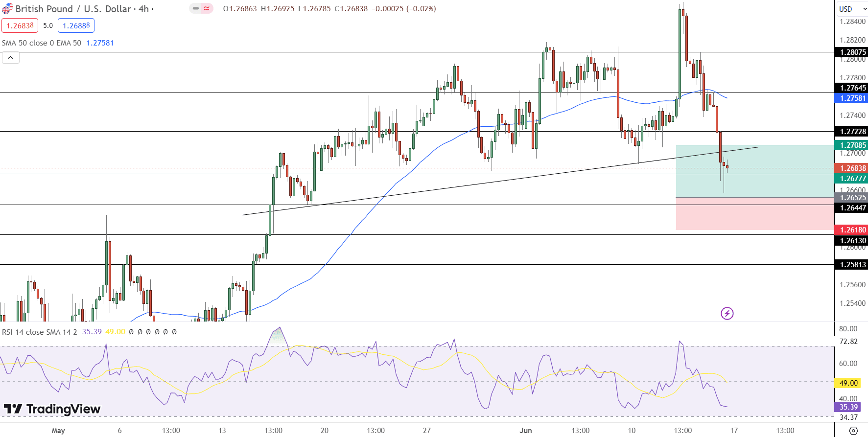Collapse the indicator legend with chevron button
The width and height of the screenshot is (868, 437).
click(11, 58)
